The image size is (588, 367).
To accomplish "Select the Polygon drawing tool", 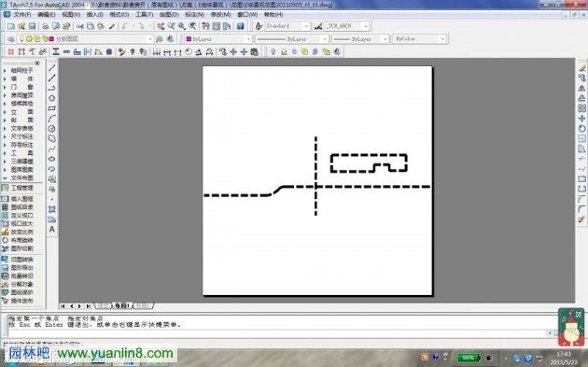I will click(x=51, y=98).
